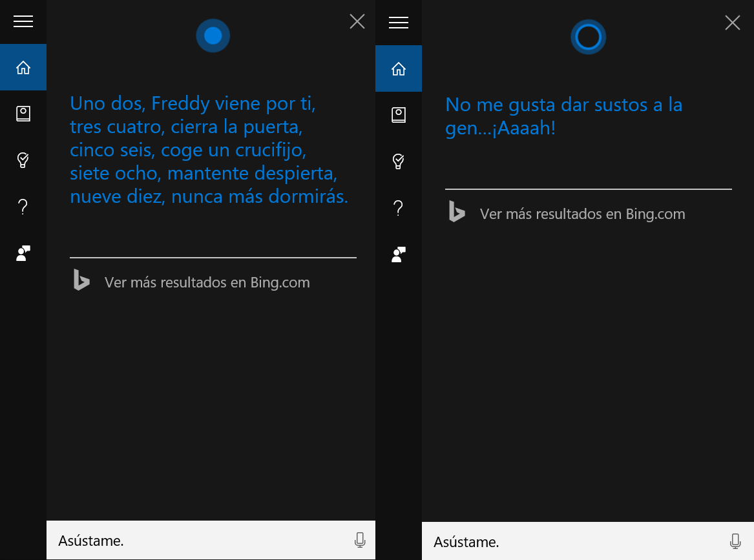
Task: Click Help question mark in right panel
Action: [x=398, y=208]
